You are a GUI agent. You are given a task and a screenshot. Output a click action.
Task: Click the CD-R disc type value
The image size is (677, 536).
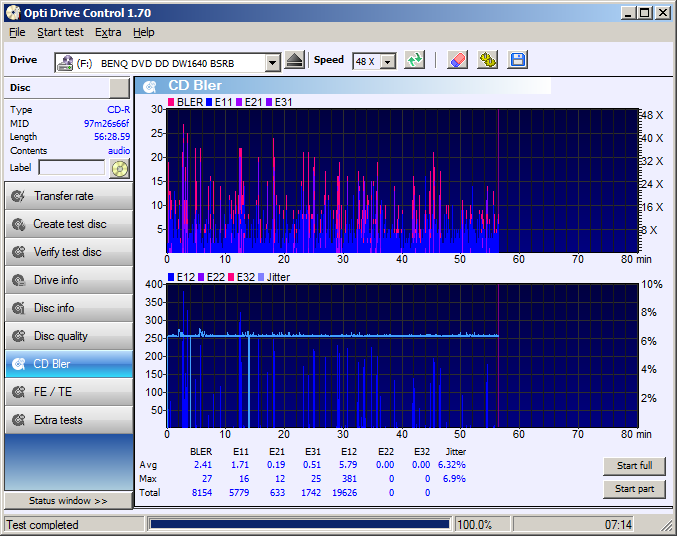119,110
